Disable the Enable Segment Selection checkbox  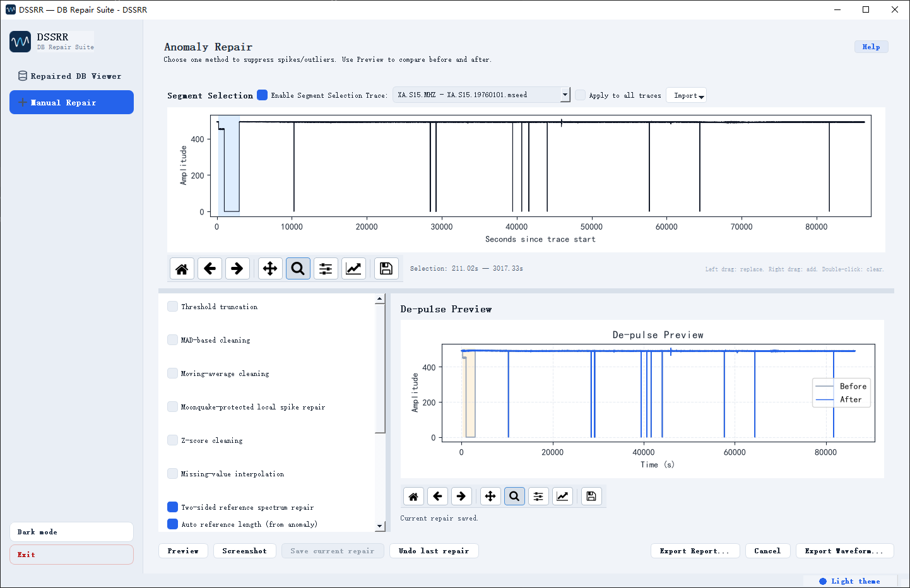click(x=263, y=95)
